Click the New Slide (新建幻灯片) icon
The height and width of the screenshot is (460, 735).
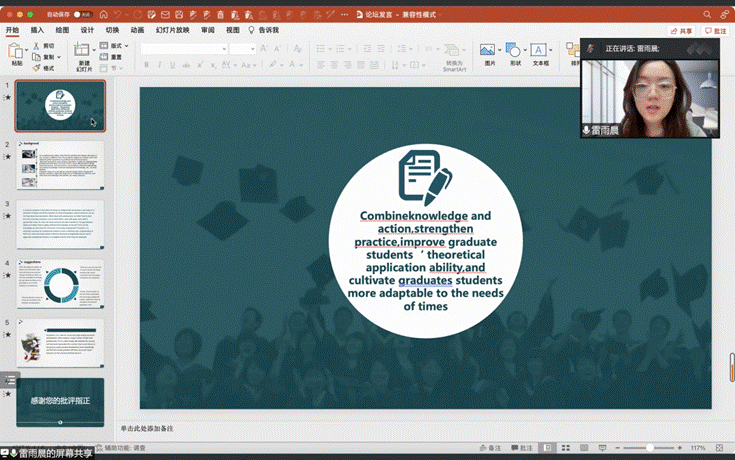83,50
